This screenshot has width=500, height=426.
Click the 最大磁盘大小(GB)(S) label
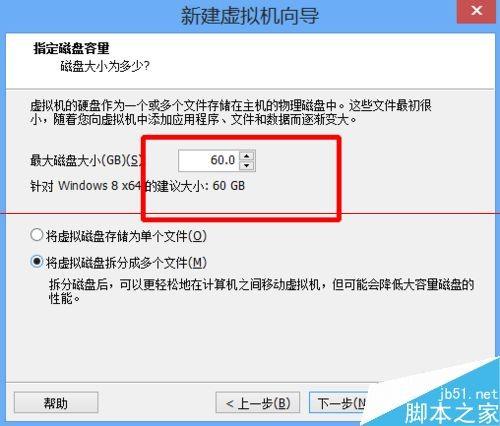click(86, 160)
